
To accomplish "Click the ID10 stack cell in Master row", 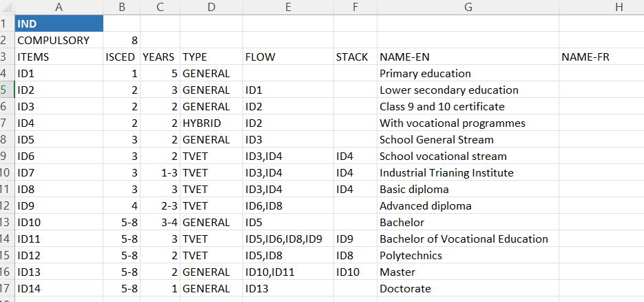I will coord(355,272).
